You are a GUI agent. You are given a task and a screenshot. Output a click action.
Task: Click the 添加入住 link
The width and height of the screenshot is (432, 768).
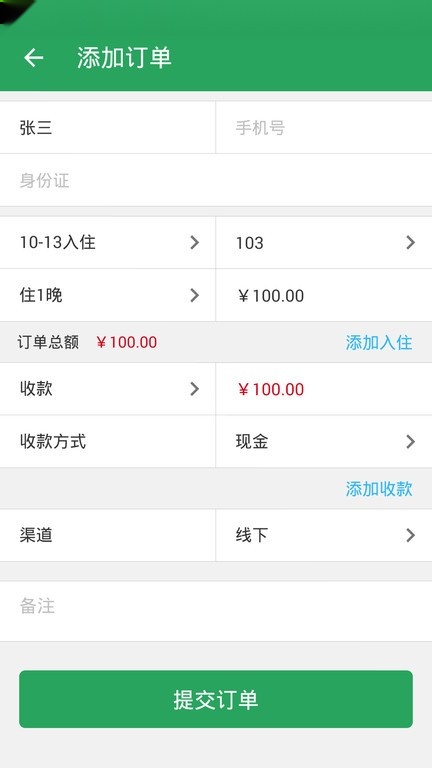(379, 342)
